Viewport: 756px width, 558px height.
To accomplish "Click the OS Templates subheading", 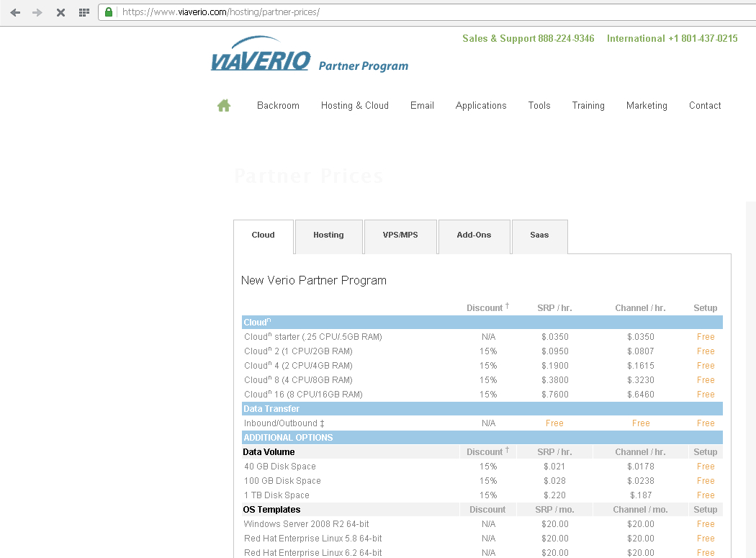I will pos(271,510).
